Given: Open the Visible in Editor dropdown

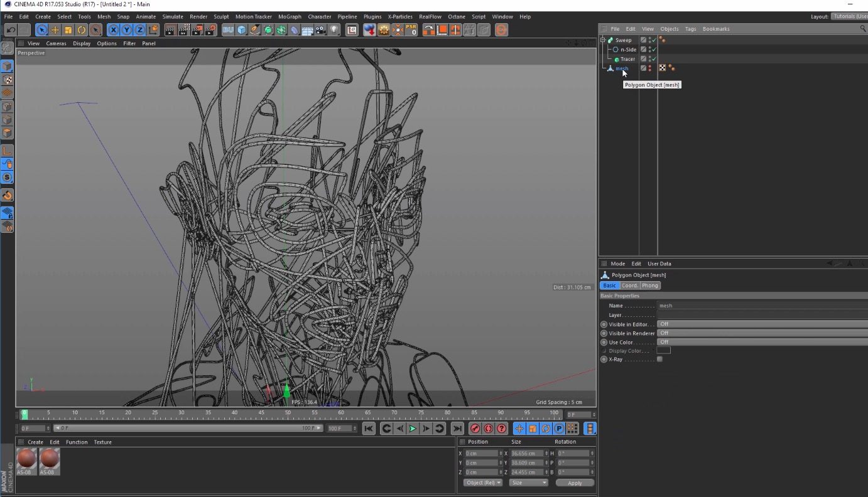Looking at the screenshot, I should 762,324.
